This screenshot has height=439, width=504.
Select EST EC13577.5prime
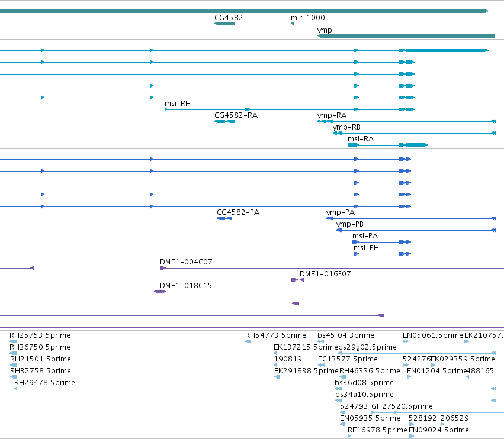[348, 359]
